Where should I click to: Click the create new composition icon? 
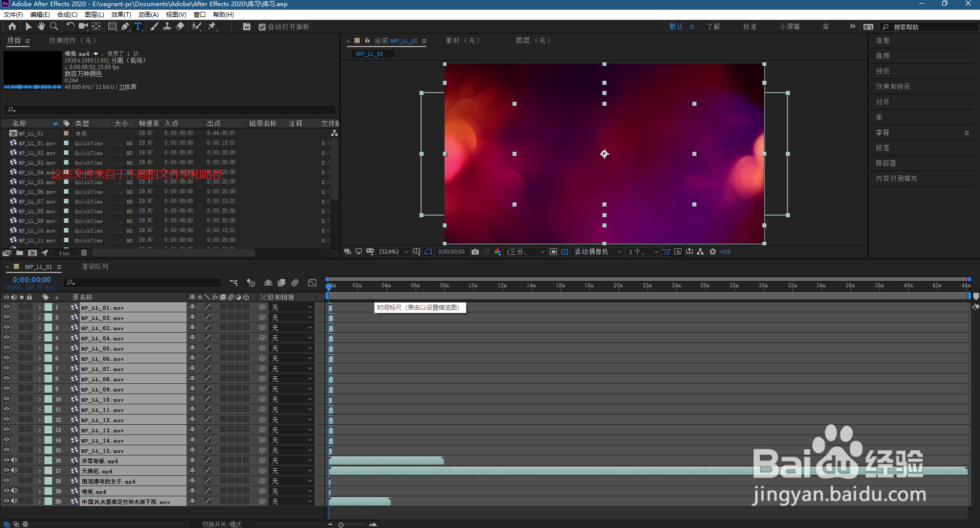[x=32, y=253]
